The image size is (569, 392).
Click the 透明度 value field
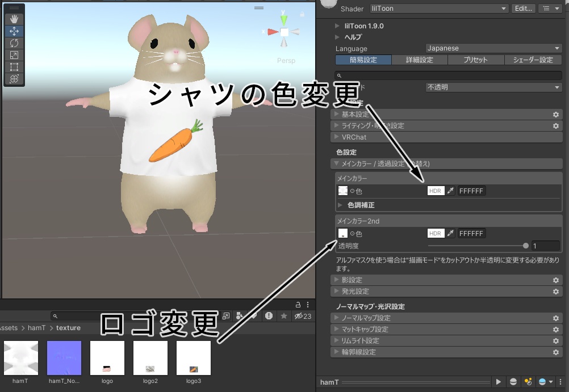(x=545, y=246)
